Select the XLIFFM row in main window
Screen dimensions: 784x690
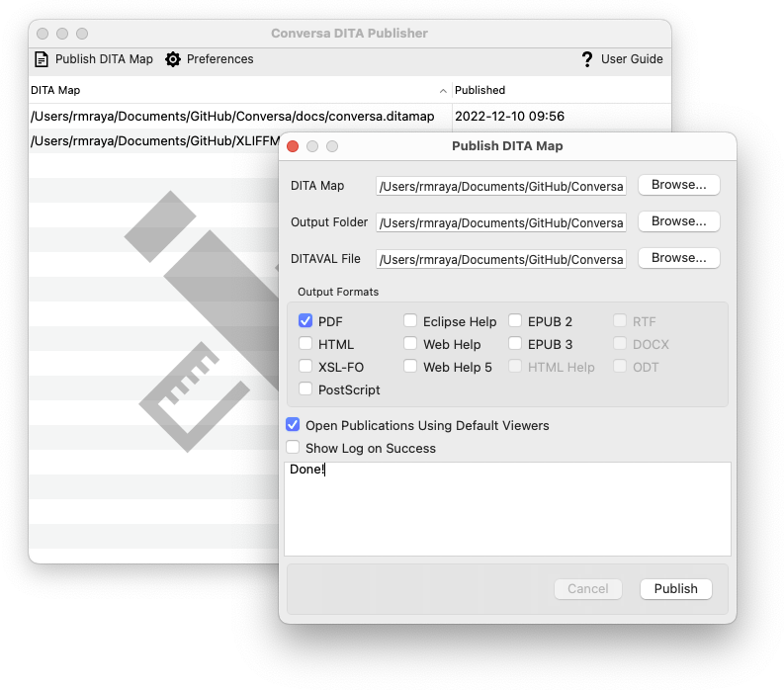point(155,141)
